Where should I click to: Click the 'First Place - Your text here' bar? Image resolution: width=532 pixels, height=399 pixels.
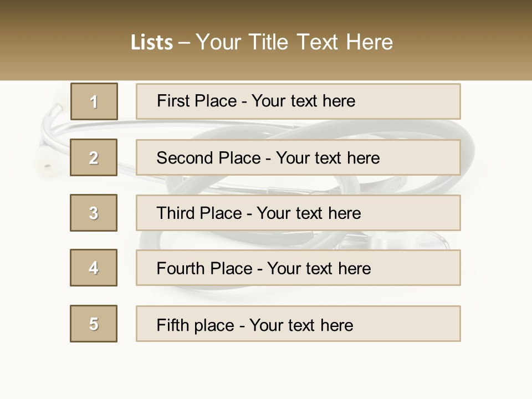coord(298,101)
